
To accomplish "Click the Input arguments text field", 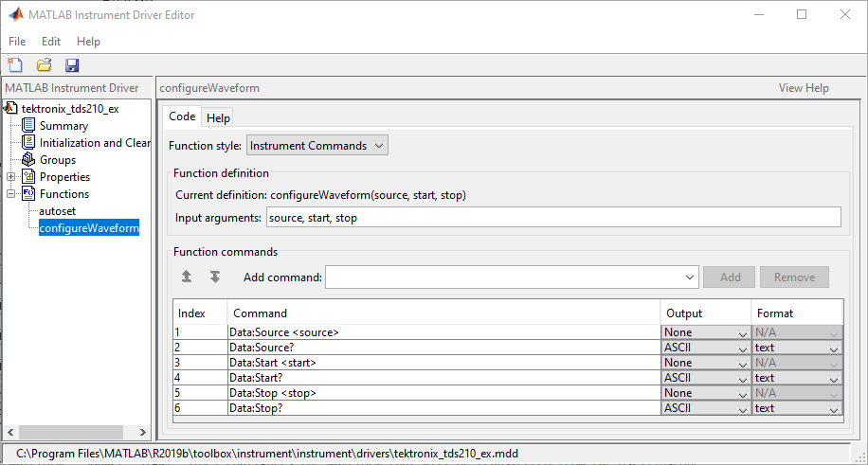I will (553, 218).
